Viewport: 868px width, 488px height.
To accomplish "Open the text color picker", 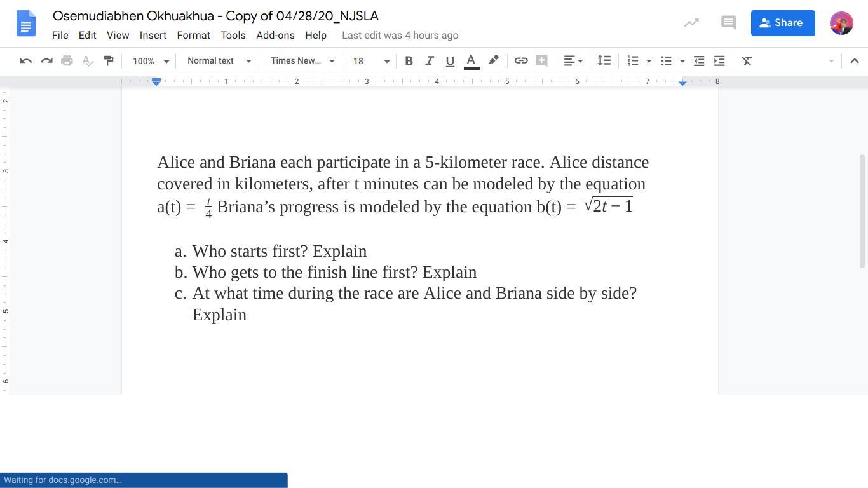I will (471, 61).
